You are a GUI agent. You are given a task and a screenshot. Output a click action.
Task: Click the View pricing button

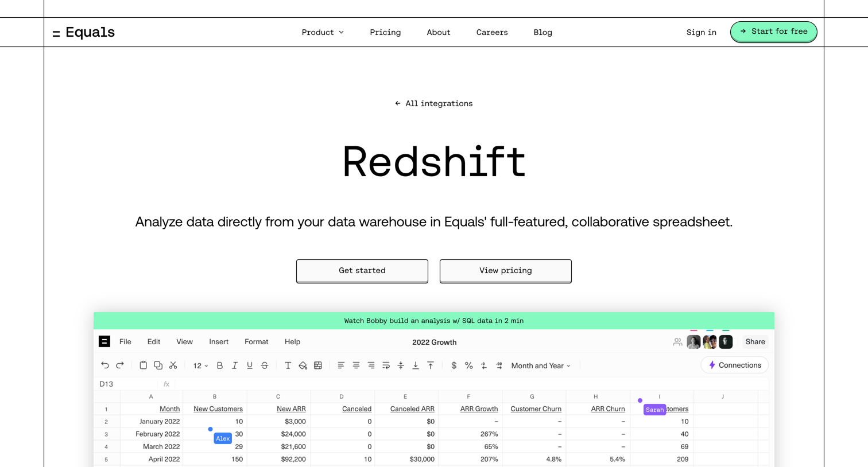506,271
